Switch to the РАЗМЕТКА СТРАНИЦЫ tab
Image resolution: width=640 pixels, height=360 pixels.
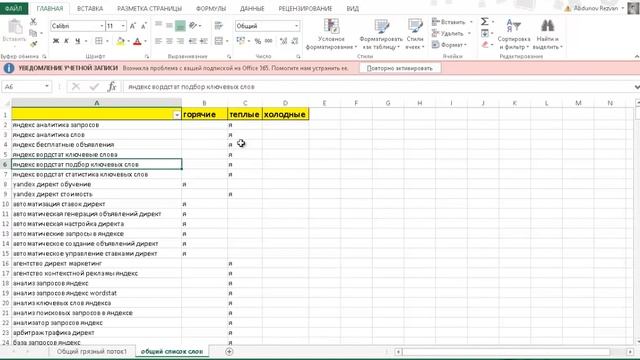[149, 8]
